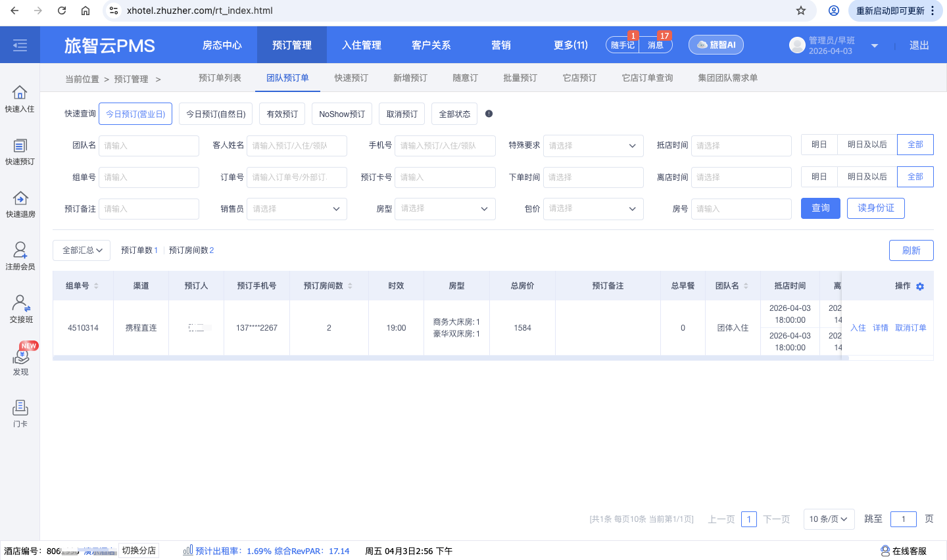Open column settings gear in the 操作 header

click(x=920, y=287)
